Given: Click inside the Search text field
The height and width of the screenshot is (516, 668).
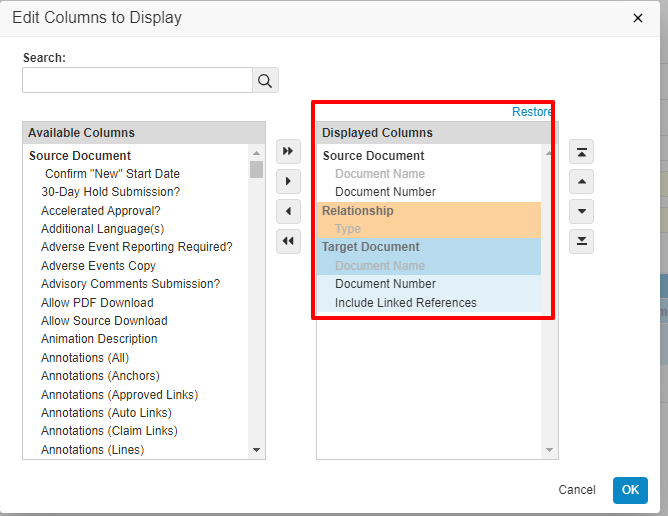Looking at the screenshot, I should [137, 81].
